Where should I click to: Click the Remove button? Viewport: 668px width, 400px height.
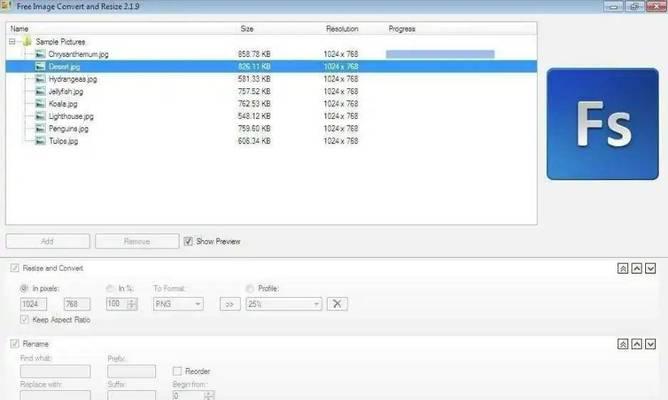pyautogui.click(x=137, y=241)
